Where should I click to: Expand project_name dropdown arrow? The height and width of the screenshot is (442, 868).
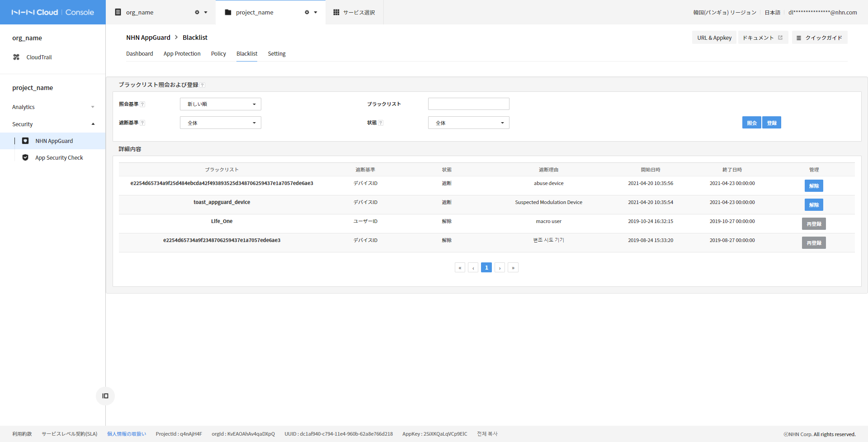click(316, 12)
